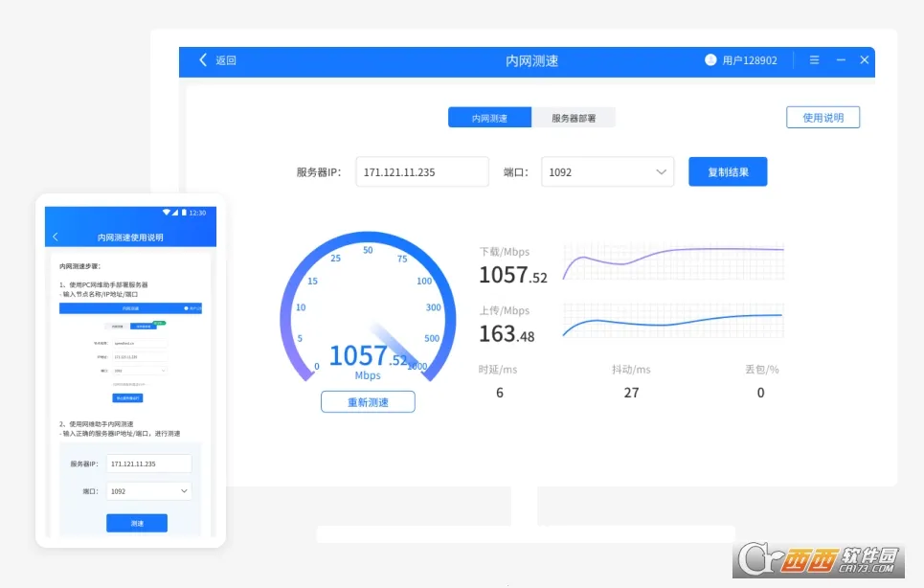Minimize the 内网测速 window

coord(841,60)
